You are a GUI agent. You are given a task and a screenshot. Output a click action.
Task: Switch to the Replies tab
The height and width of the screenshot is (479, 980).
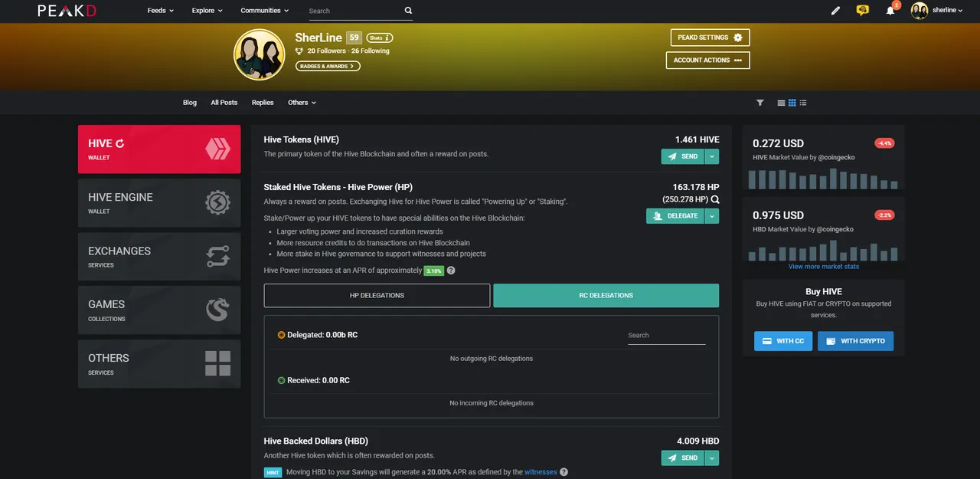pos(263,102)
